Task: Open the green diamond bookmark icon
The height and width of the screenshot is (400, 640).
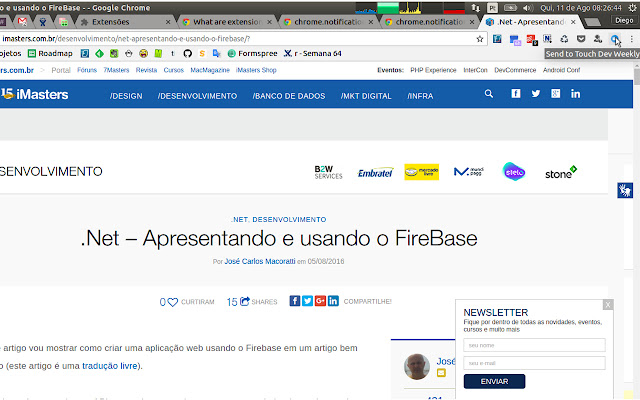Action: 99,53
